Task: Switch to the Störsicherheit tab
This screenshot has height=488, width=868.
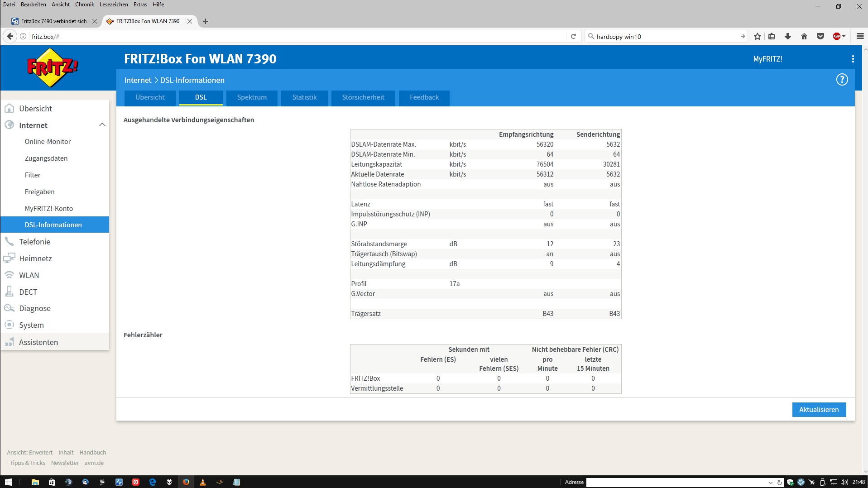Action: 363,97
